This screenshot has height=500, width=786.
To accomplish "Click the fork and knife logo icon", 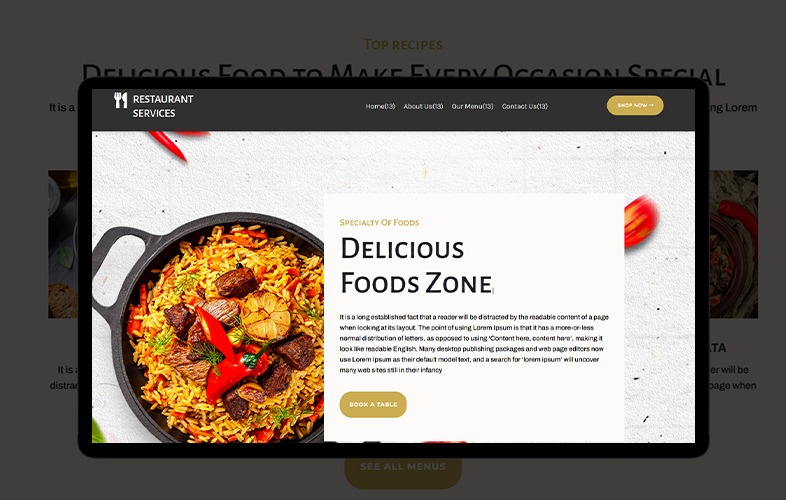I will click(120, 100).
